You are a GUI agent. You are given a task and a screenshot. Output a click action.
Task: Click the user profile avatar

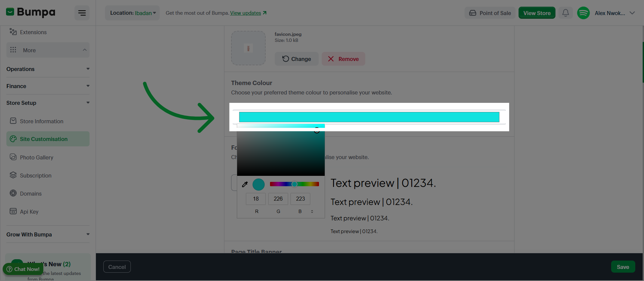tap(583, 13)
